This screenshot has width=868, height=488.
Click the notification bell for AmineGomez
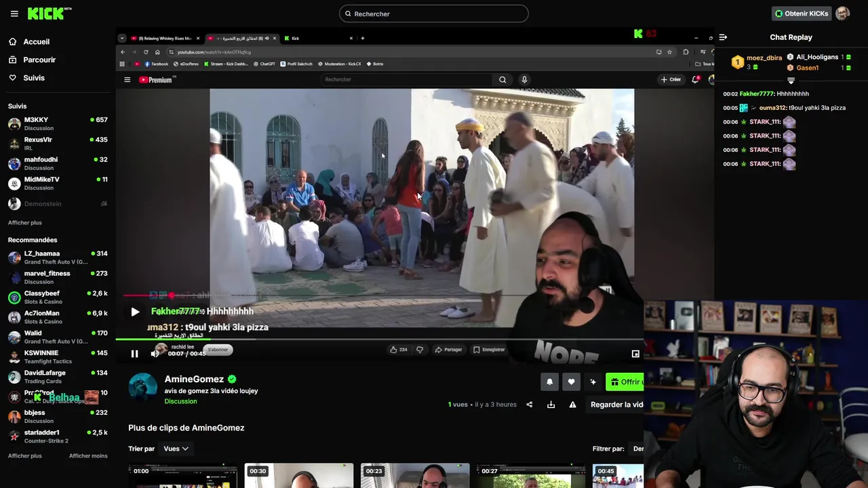click(x=549, y=382)
